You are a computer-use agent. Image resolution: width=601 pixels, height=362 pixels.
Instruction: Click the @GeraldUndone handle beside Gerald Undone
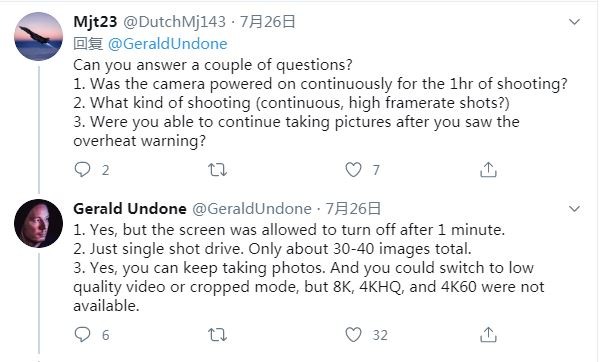(x=252, y=209)
